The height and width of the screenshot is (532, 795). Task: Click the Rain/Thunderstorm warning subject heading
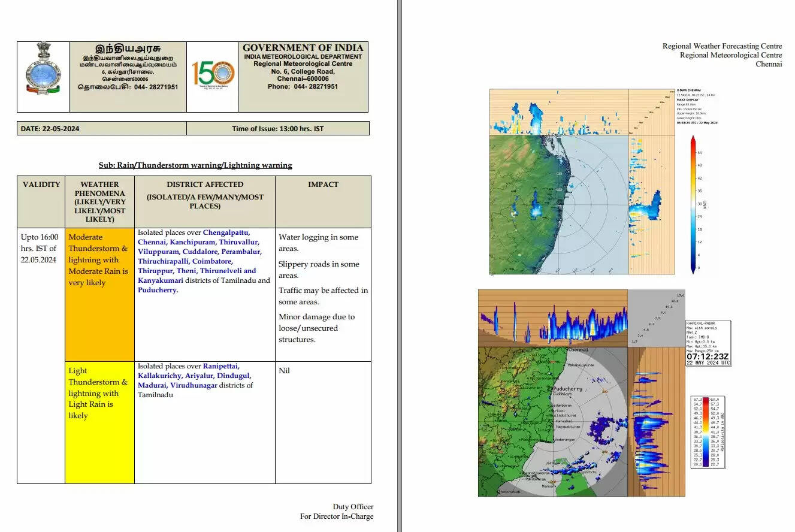click(195, 165)
